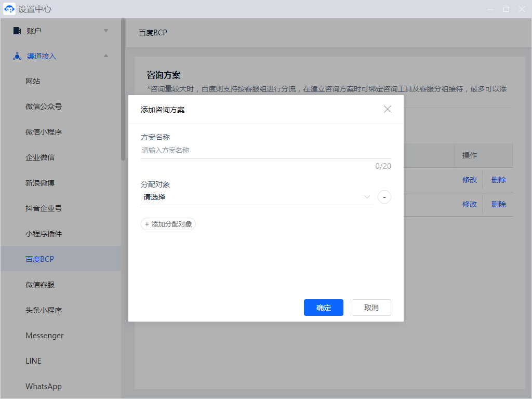Viewport: 532px width, 399px height.
Task: Expand the 账户 section arrow
Action: 106,31
